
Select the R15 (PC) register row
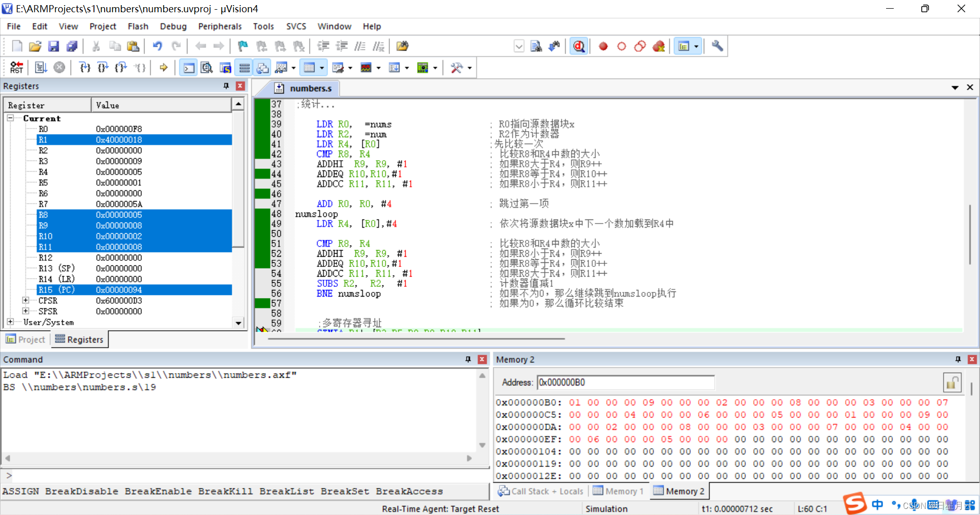click(x=134, y=289)
